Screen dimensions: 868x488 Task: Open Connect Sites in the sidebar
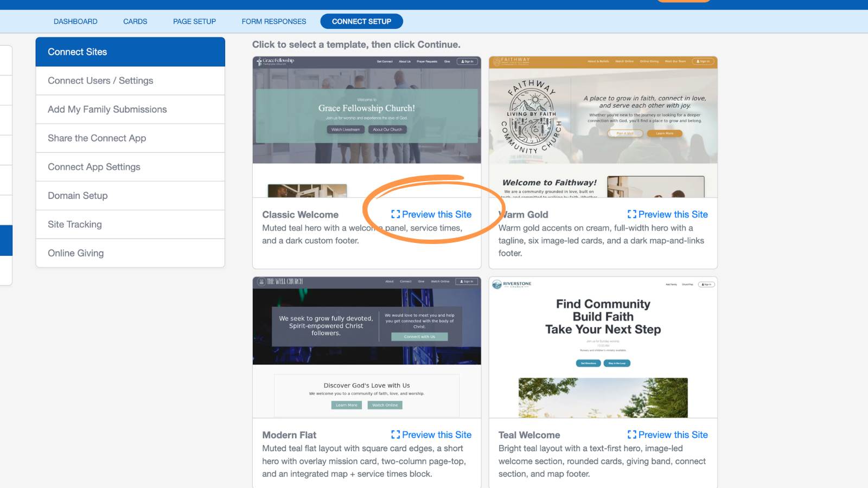(130, 52)
